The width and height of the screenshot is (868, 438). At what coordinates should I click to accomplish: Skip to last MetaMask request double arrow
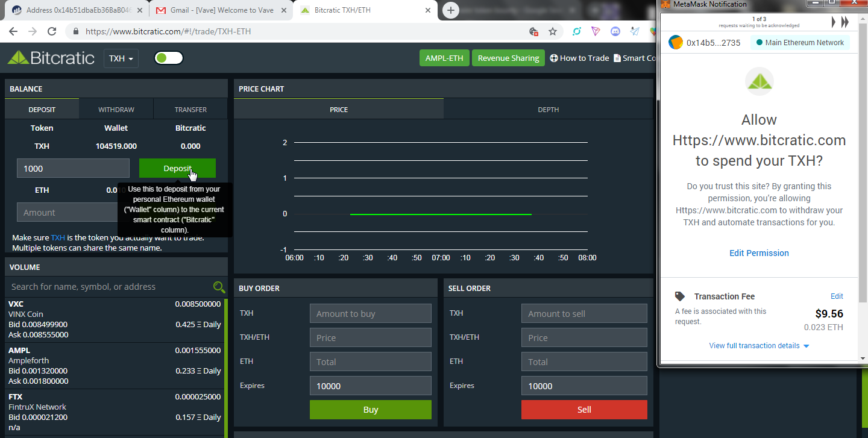point(845,22)
